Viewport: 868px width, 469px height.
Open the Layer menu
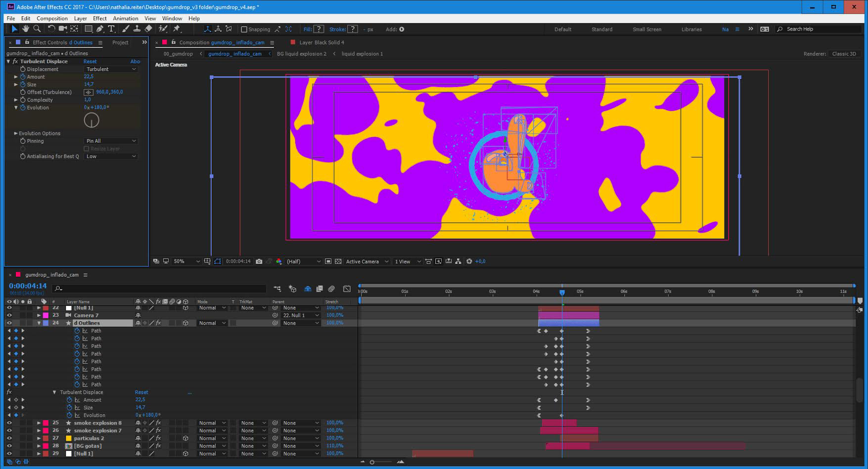point(80,18)
